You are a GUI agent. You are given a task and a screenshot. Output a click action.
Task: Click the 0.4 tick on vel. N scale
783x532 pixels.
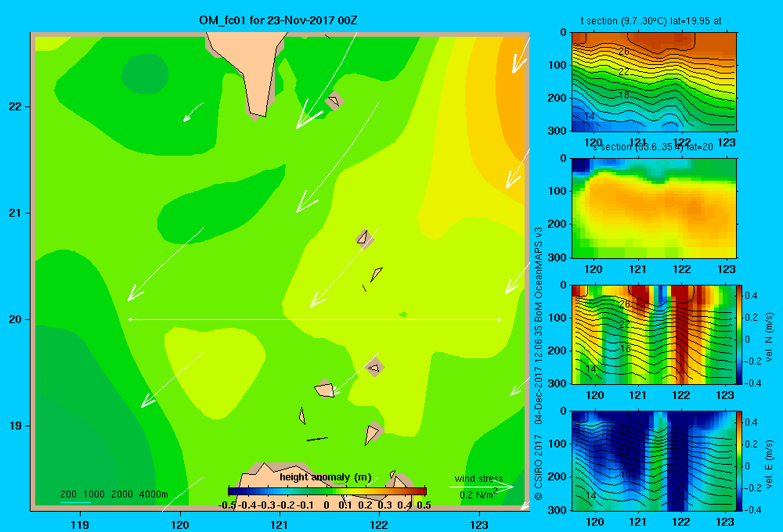[x=751, y=296]
